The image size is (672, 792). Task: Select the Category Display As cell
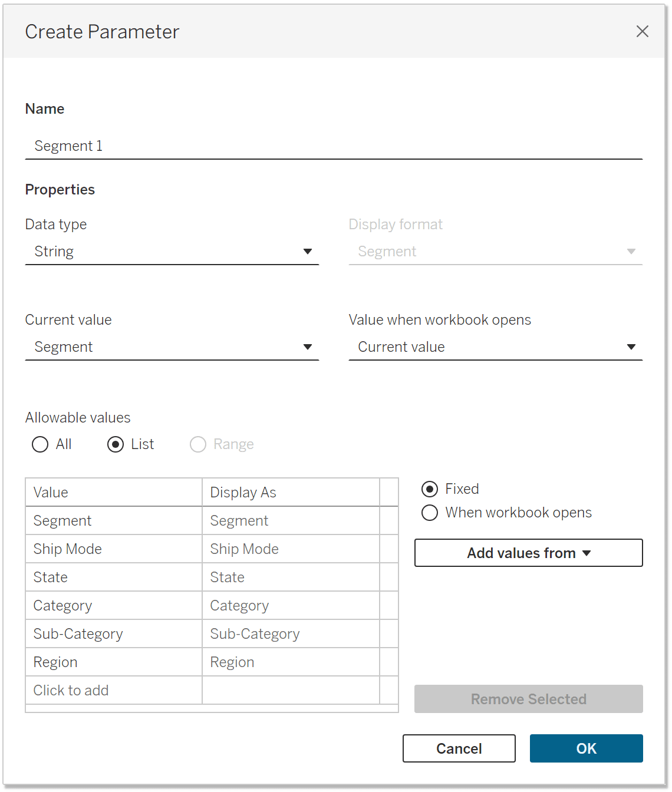pyautogui.click(x=291, y=606)
